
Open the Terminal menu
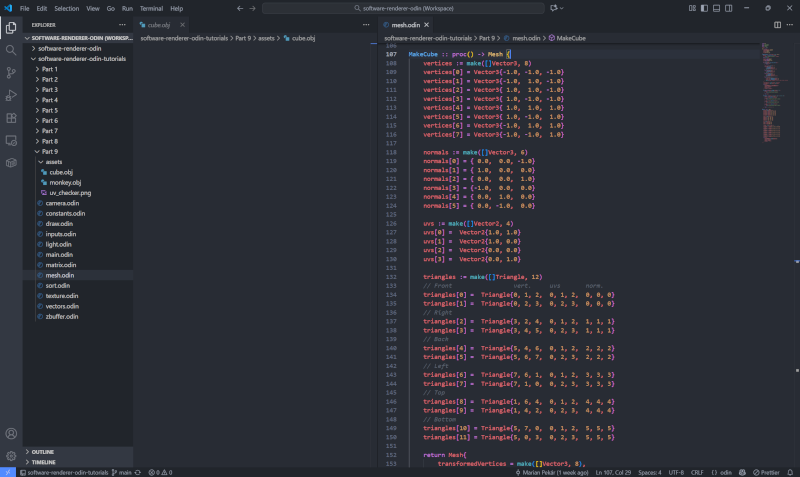(x=152, y=8)
